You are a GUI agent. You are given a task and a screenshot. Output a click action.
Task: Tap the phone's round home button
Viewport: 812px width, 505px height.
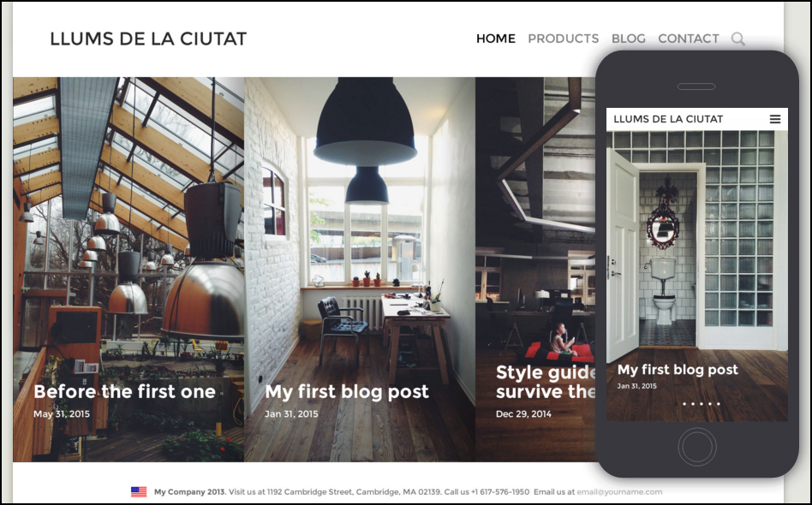click(697, 447)
